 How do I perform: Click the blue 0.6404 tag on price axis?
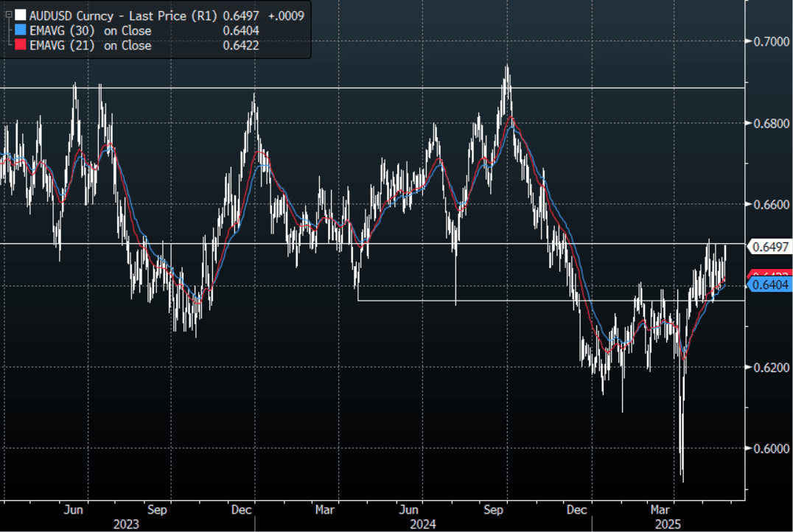point(769,284)
